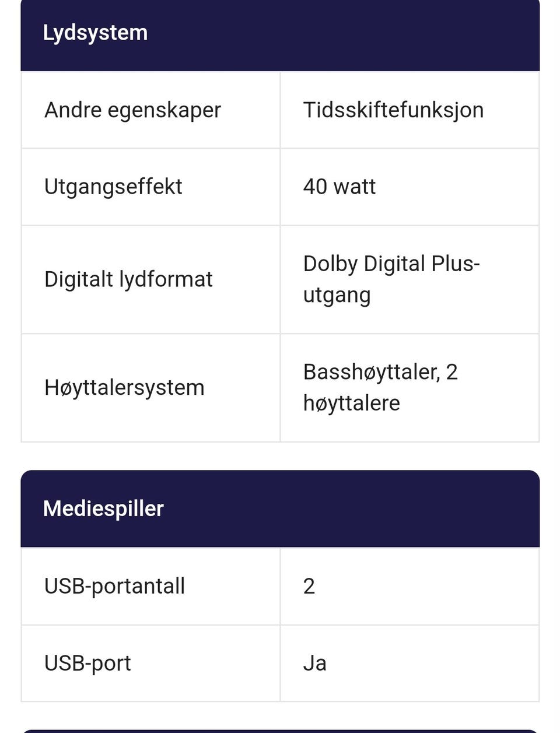
Task: Click the Dolby Digital Plus-utgang value
Action: pyautogui.click(x=391, y=279)
